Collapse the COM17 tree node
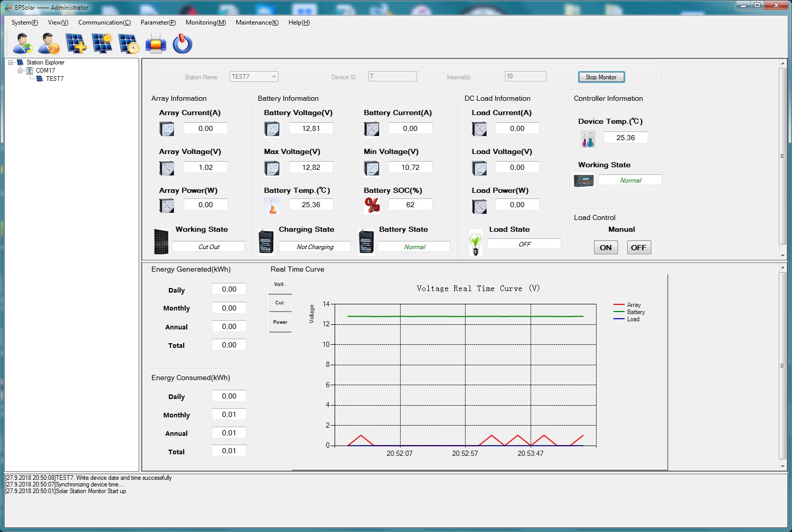The image size is (792, 532). 20,71
